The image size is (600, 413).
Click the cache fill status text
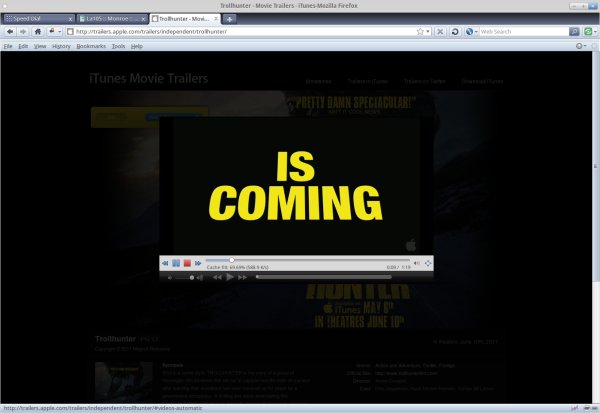[237, 267]
